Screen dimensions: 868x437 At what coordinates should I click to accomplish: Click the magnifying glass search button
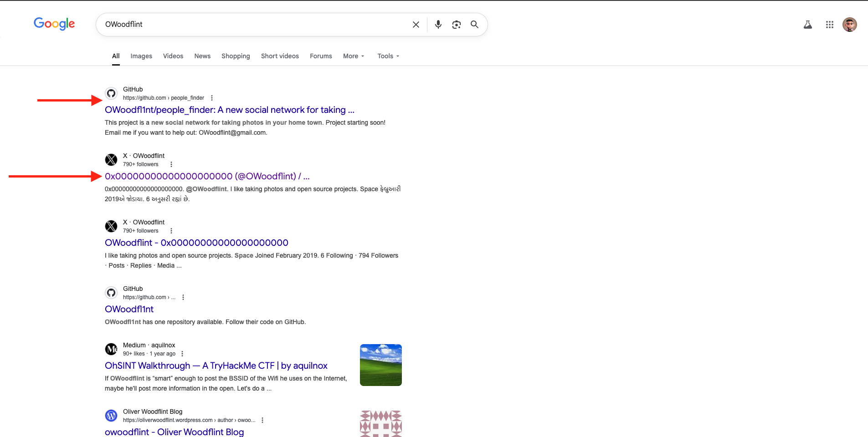coord(474,25)
